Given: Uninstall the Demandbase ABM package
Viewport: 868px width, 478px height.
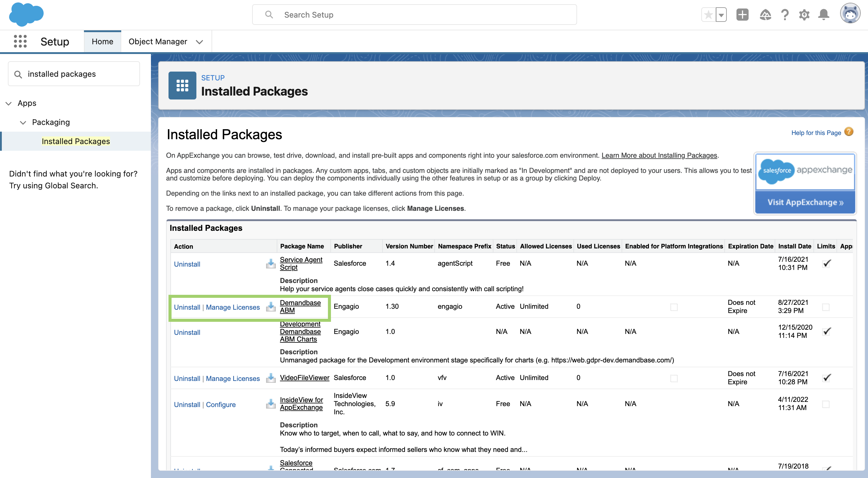Looking at the screenshot, I should (187, 308).
